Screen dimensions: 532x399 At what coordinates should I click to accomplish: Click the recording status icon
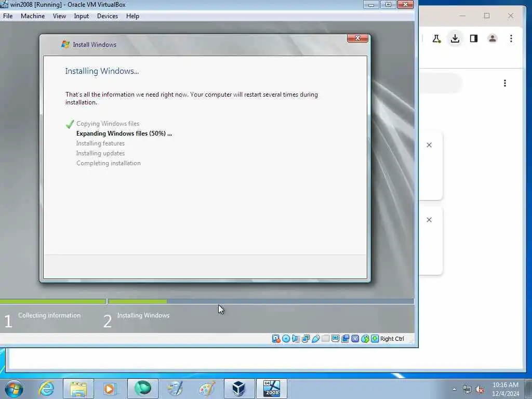(x=345, y=339)
